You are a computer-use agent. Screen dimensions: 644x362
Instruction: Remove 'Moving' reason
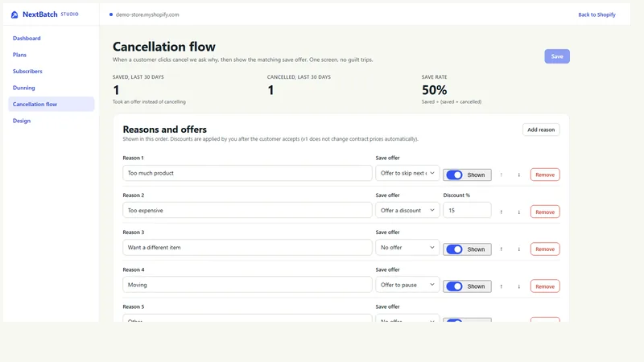(545, 286)
